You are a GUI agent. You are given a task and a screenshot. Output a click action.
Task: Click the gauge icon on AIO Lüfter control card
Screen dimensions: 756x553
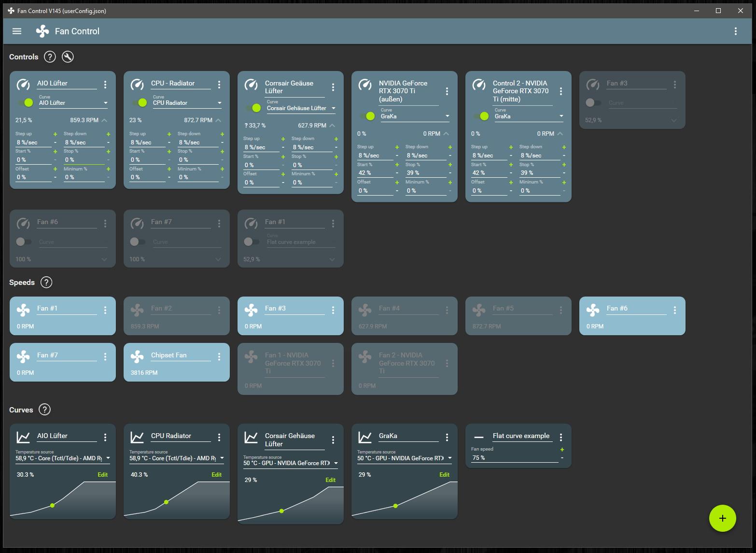23,85
